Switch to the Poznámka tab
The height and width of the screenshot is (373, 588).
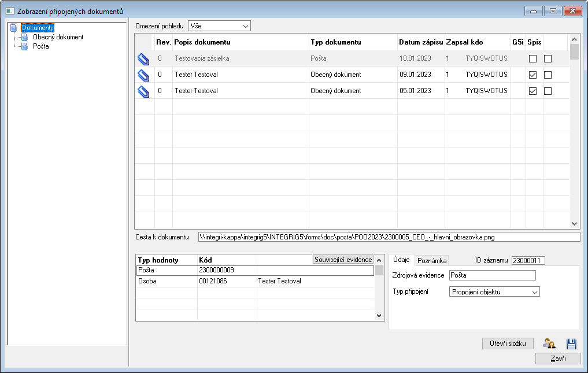point(432,260)
